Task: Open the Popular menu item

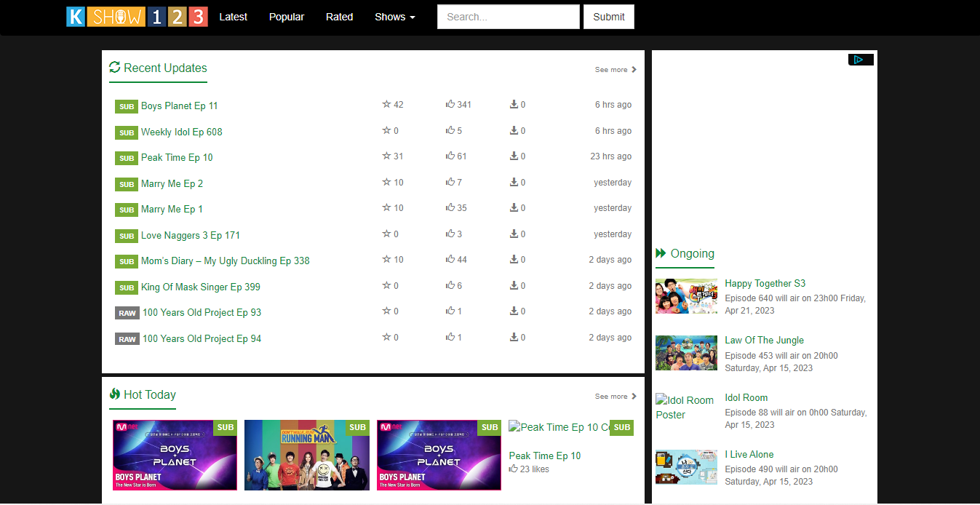Action: tap(287, 17)
